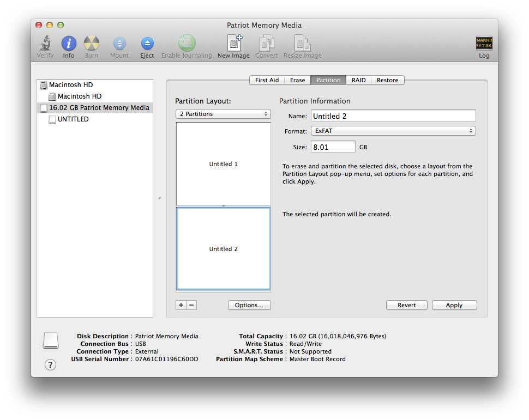This screenshot has height=420, width=529.
Task: Click the Convert image icon
Action: pos(267,43)
